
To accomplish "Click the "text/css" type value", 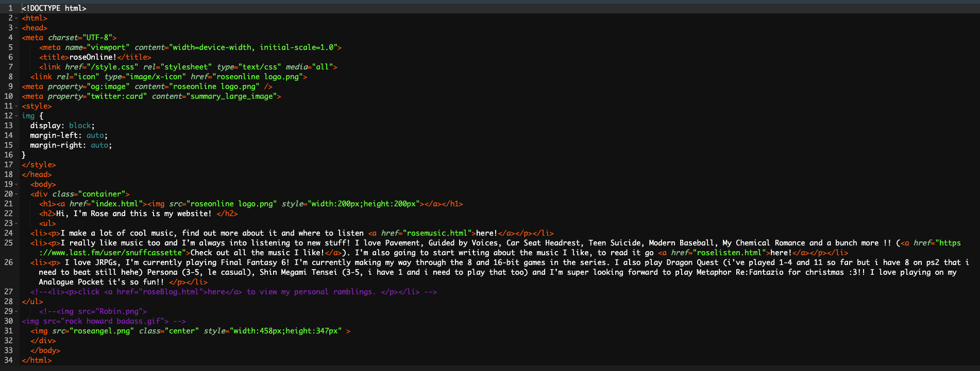I will click(260, 67).
